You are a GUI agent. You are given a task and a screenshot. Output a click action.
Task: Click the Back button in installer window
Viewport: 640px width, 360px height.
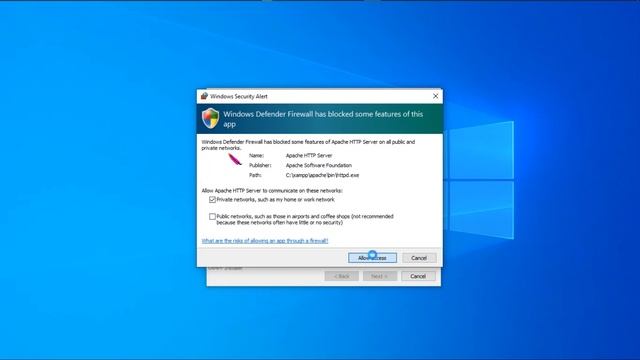pos(342,276)
